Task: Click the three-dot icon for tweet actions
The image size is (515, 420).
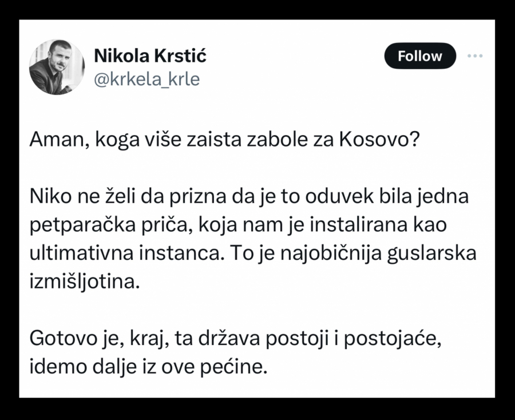Action: [474, 56]
